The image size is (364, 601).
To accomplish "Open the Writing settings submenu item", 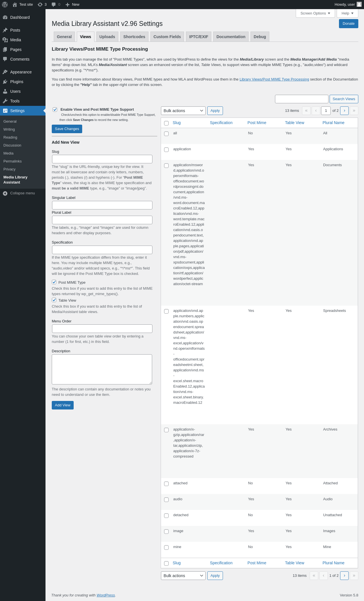I will (x=9, y=129).
